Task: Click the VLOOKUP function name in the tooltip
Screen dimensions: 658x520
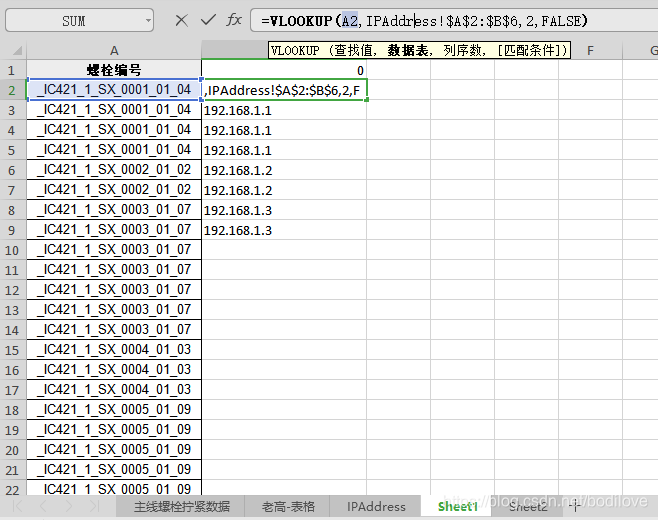Action: tap(295, 50)
